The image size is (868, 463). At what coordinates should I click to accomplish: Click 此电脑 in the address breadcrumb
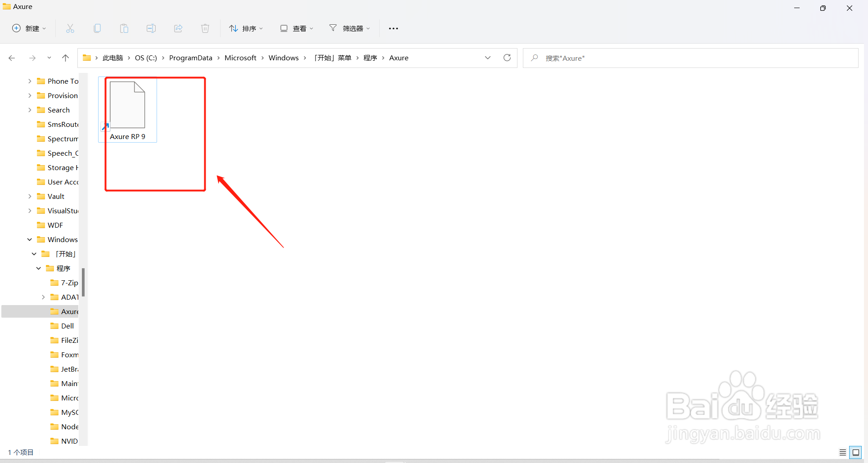tap(112, 58)
